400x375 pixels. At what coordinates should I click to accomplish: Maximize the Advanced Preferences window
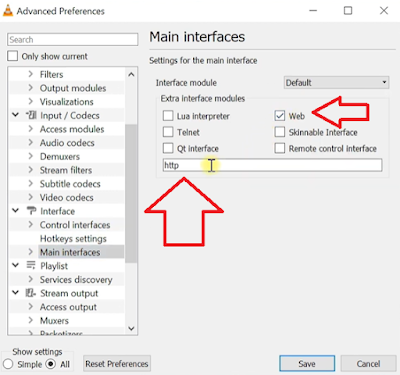[348, 11]
